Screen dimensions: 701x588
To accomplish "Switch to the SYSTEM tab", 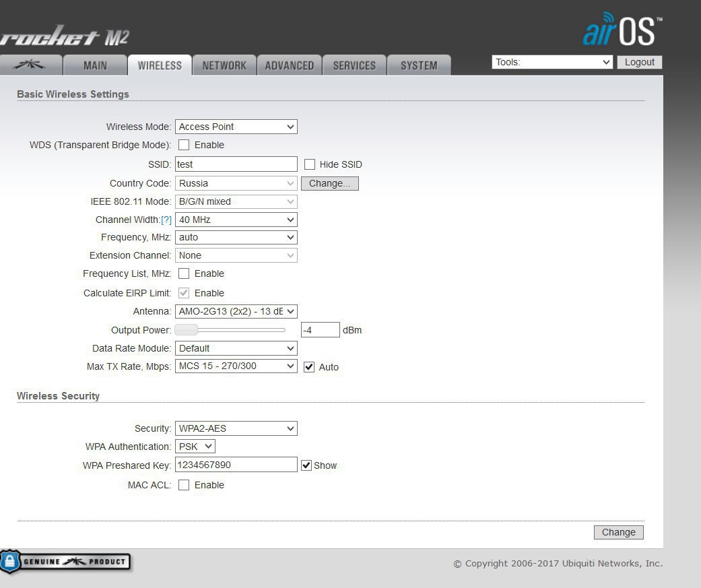I will click(419, 65).
